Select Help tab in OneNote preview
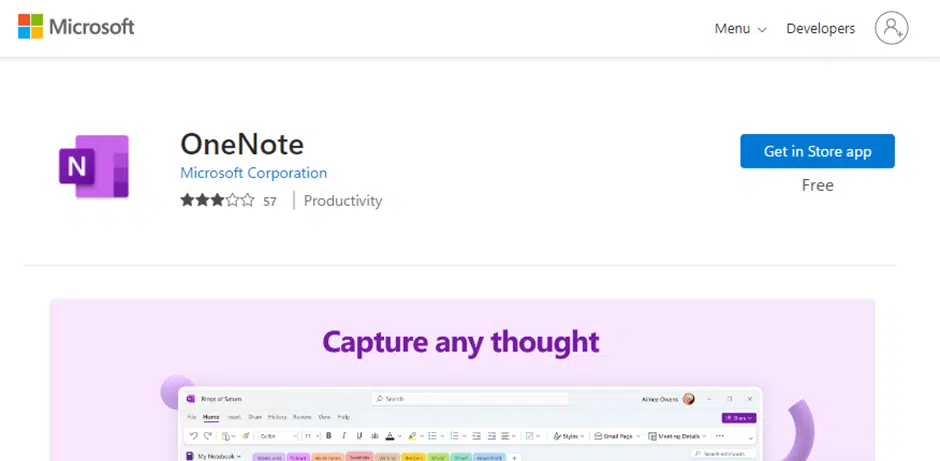Viewport: 940px width, 461px height. 344,417
